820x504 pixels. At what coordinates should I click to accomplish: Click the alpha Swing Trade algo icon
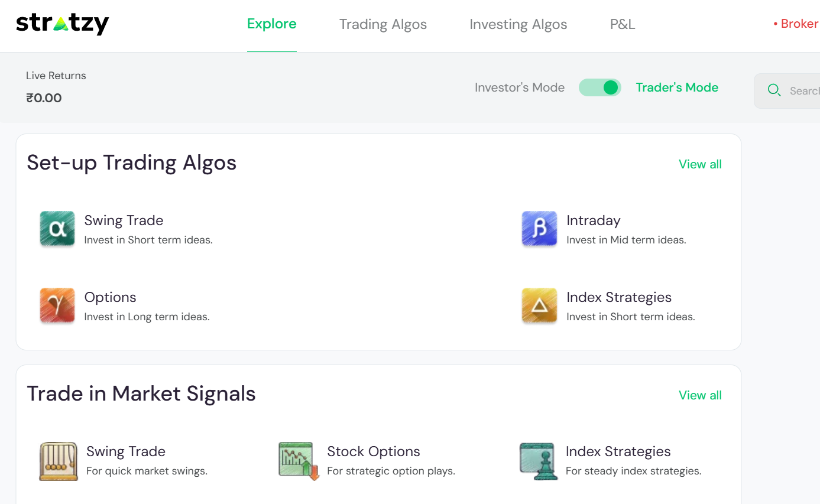(x=57, y=229)
